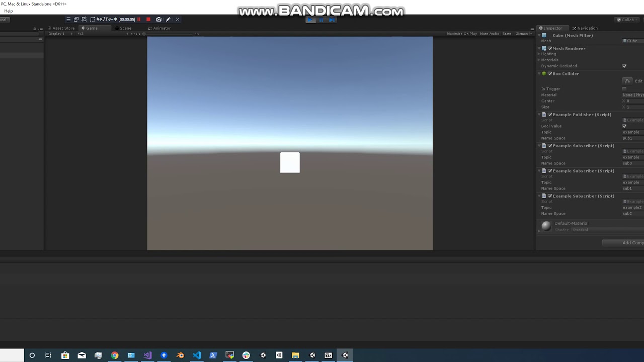Viewport: 644px width, 362px height.
Task: Click the Mesh Filter component icon
Action: [x=544, y=36]
